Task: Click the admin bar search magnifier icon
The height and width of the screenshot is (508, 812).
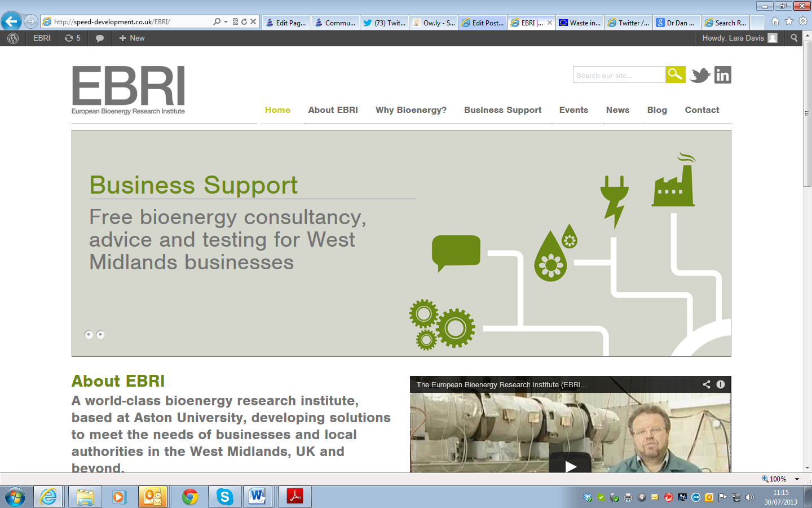Action: click(794, 38)
